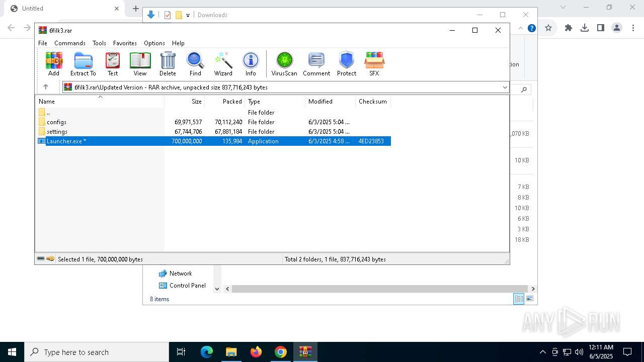Click the Protect shield icon
Viewport: 644px width, 362px height.
tap(347, 64)
